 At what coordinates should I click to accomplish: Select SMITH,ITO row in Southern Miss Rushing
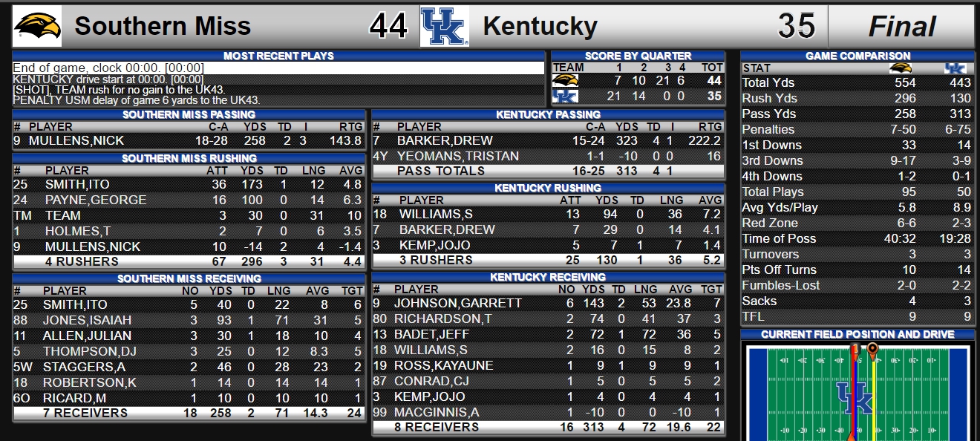click(189, 184)
